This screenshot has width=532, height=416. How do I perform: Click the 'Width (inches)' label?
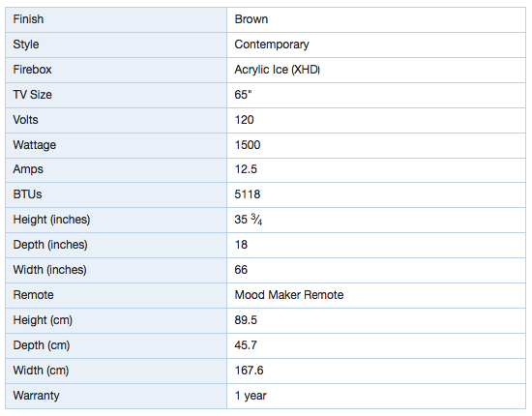point(50,270)
